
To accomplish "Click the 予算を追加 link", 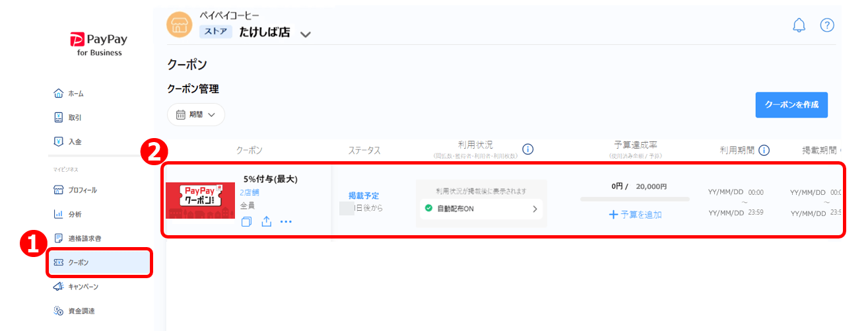I will [x=634, y=215].
